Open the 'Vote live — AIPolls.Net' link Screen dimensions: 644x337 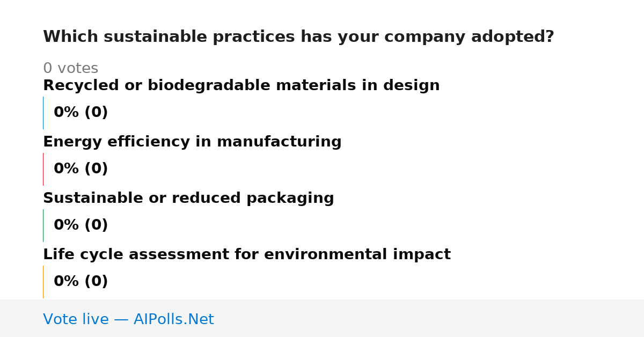pos(128,319)
